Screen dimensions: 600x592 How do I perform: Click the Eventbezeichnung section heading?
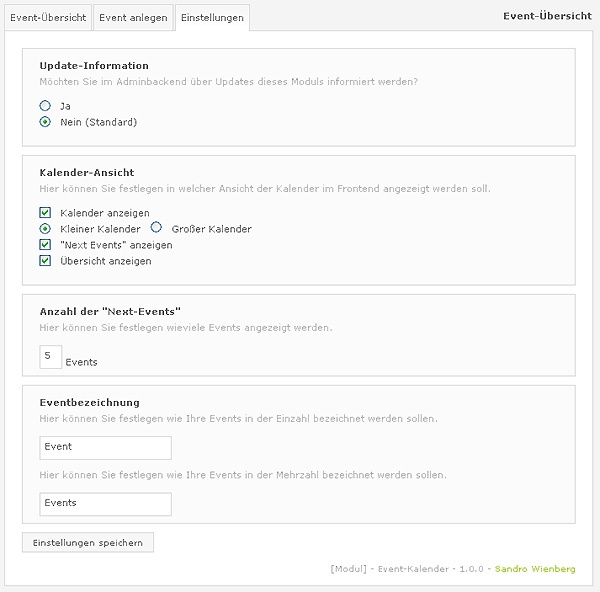[x=89, y=402]
